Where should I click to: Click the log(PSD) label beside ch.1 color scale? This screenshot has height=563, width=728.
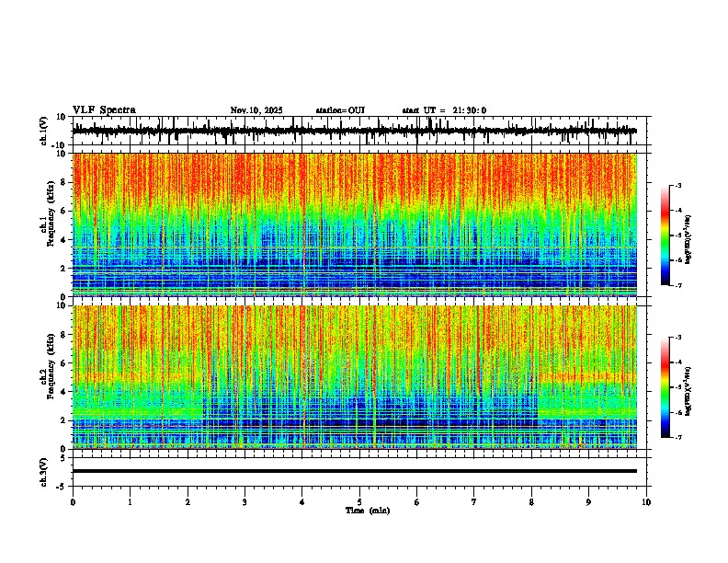click(x=688, y=240)
